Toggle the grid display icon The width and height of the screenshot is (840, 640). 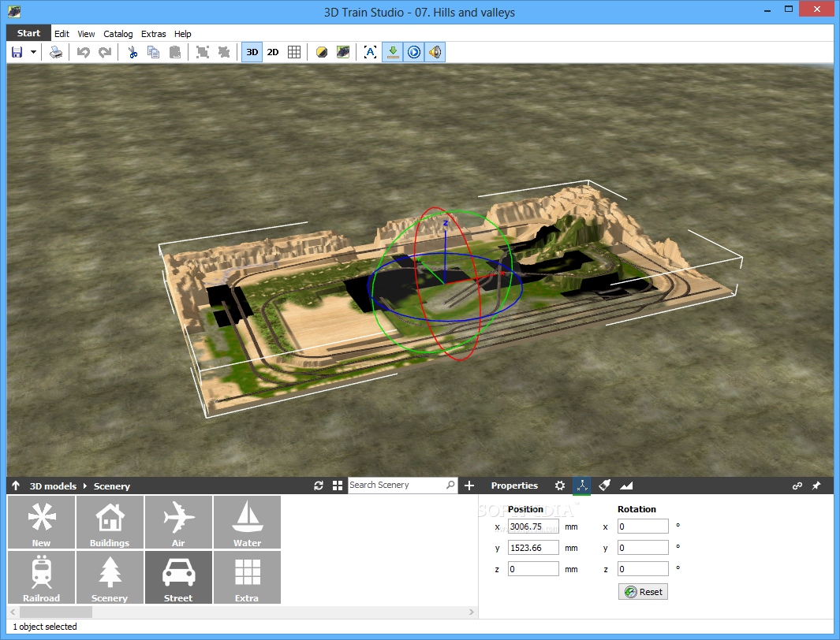pos(294,52)
